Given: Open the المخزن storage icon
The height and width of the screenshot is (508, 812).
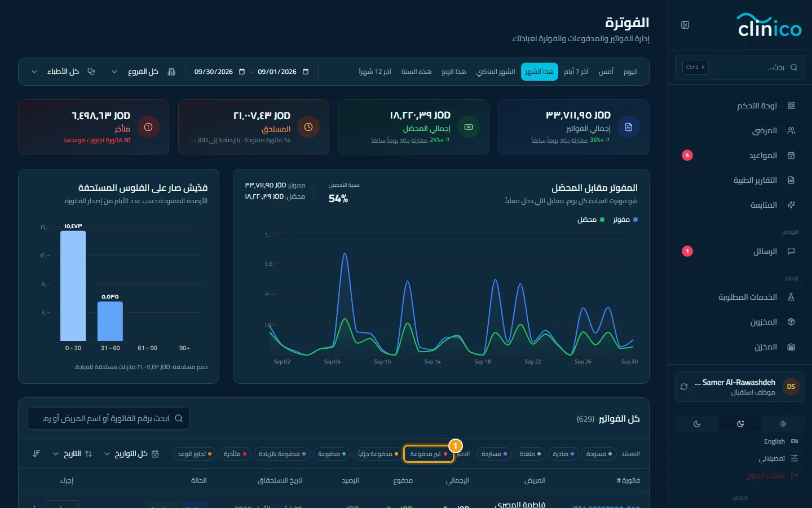Looking at the screenshot, I should (791, 347).
